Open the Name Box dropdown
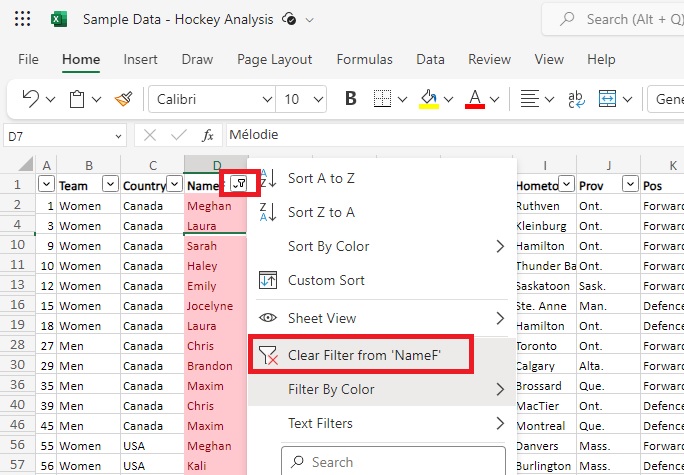The height and width of the screenshot is (475, 684). (118, 137)
